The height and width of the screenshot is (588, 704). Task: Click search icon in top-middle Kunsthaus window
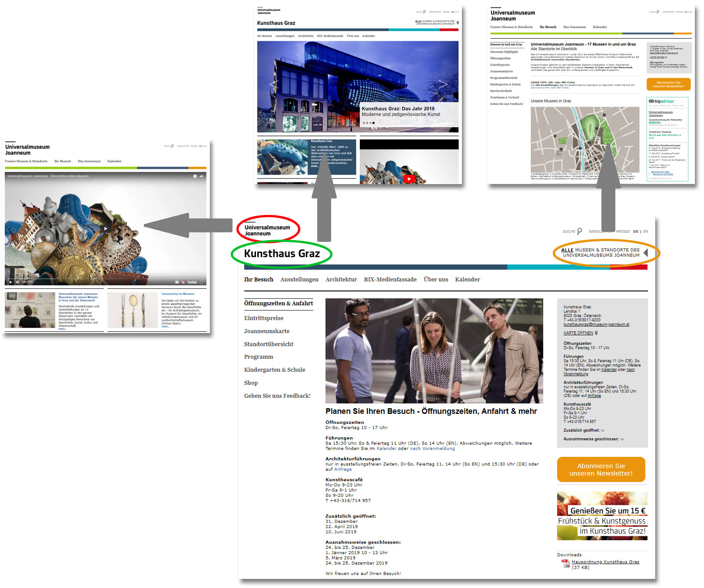[x=424, y=12]
